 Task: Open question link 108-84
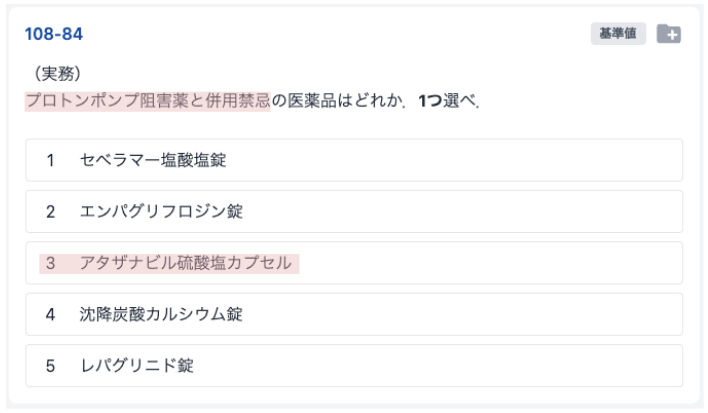(x=54, y=34)
